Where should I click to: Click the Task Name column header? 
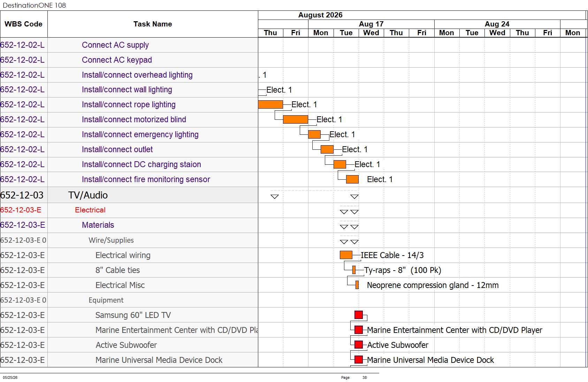(153, 24)
